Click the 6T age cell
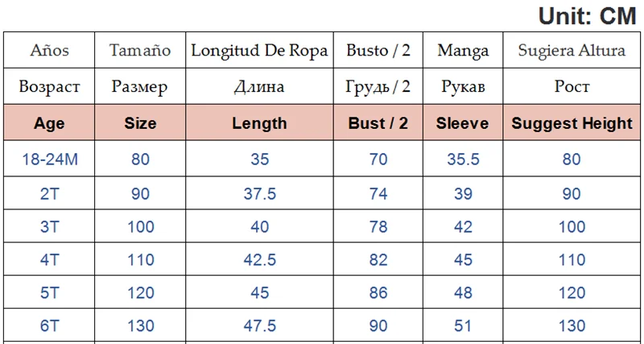 pos(49,325)
